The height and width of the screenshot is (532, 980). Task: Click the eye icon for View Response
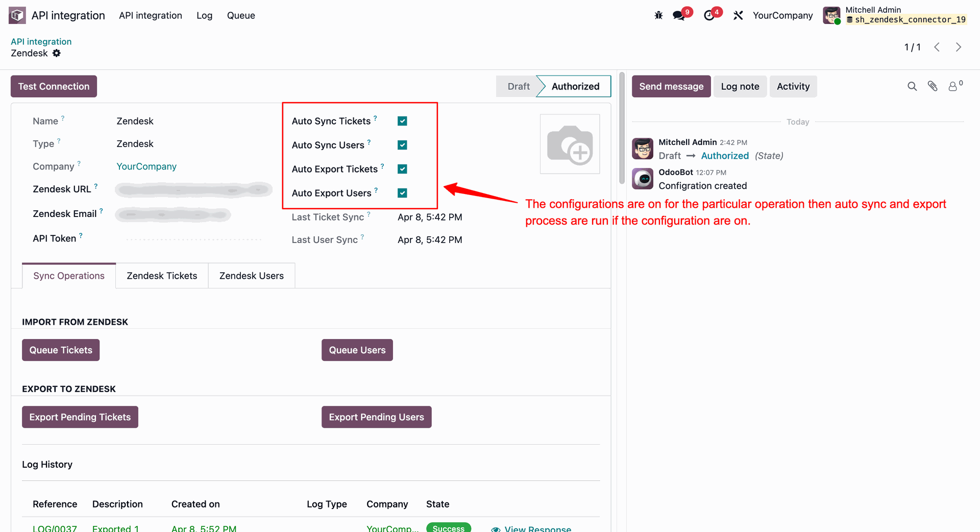tap(496, 529)
